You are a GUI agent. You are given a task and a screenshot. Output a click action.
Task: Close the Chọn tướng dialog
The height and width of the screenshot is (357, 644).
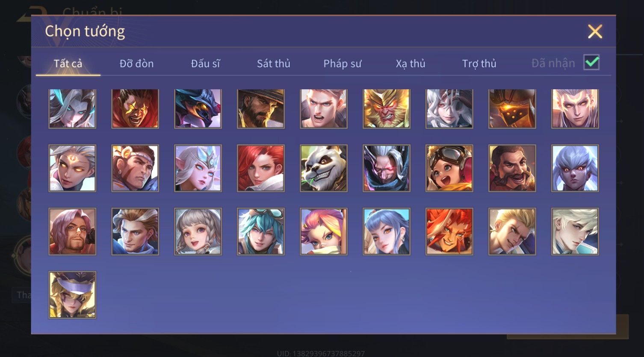tap(595, 32)
